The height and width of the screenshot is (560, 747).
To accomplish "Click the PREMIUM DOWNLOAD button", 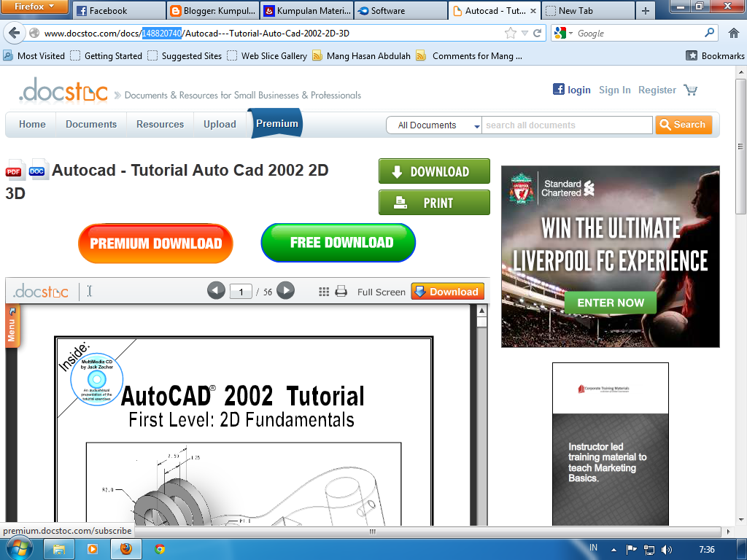I will tap(155, 244).
